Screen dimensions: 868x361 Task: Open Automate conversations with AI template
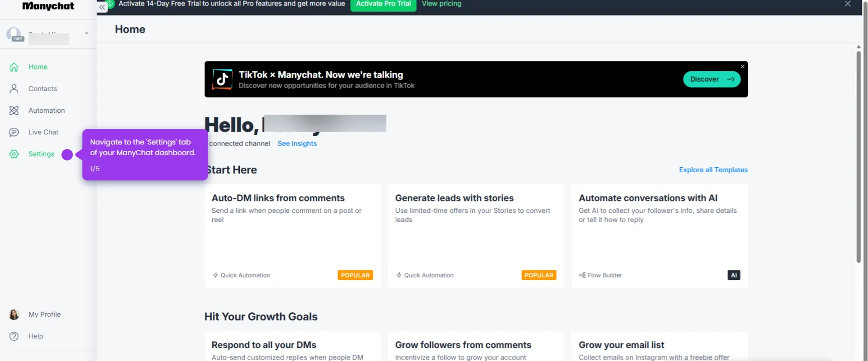[x=659, y=236]
